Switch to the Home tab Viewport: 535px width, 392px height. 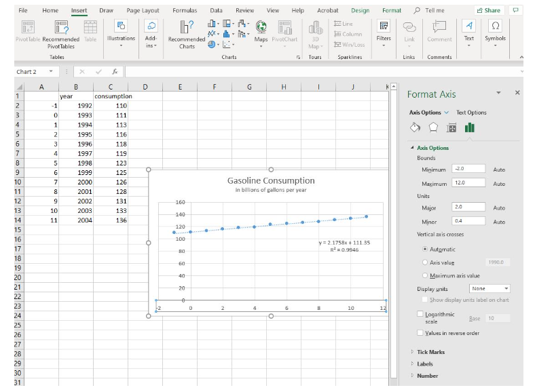[x=50, y=10]
